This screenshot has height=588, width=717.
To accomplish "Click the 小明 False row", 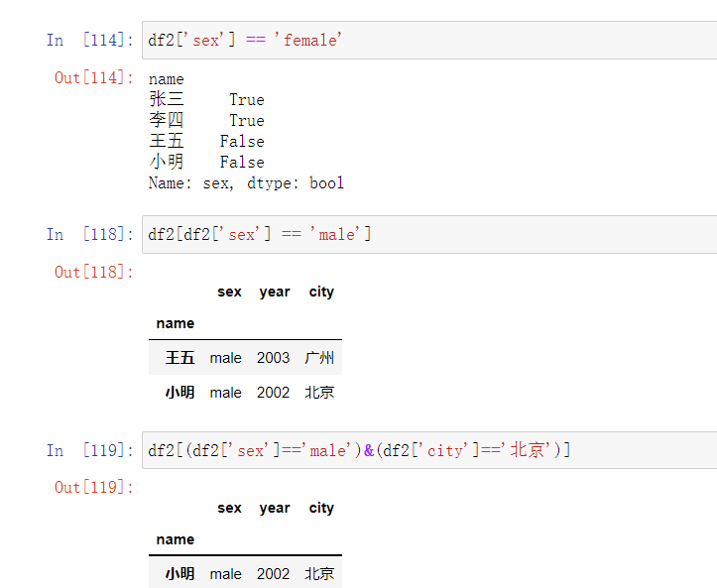I will pyautogui.click(x=206, y=162).
